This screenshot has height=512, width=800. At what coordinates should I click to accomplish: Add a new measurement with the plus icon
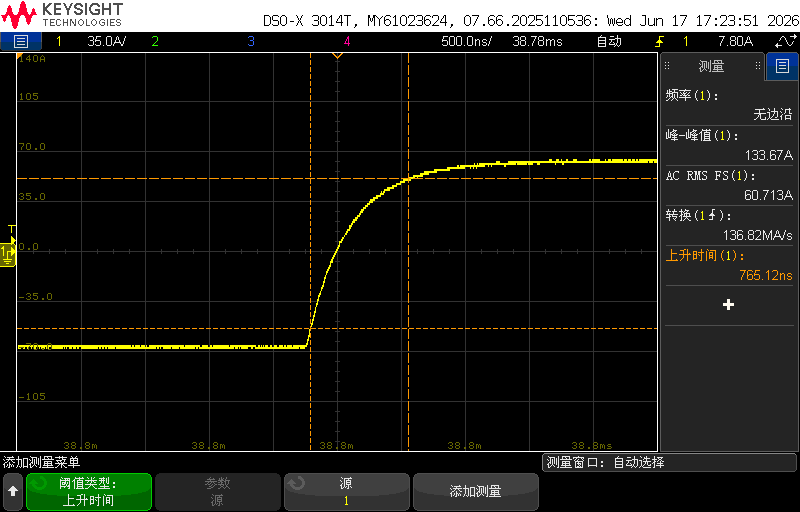[x=729, y=305]
